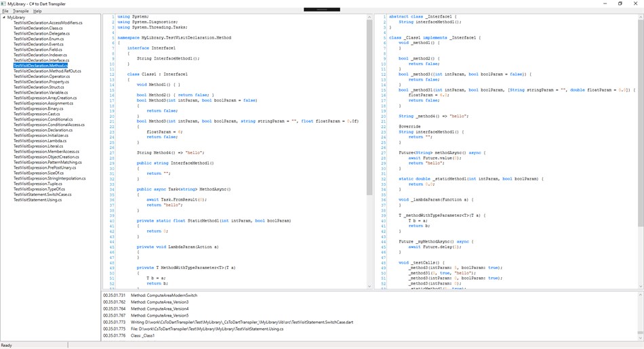The height and width of the screenshot is (349, 644).
Task: Click the log panel scrollbar thumb
Action: pyautogui.click(x=641, y=333)
